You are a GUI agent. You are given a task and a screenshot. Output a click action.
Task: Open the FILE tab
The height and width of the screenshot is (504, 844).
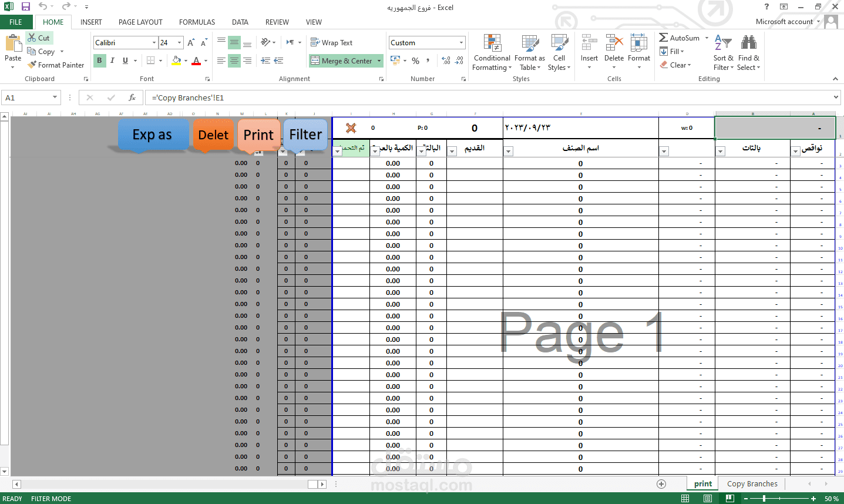16,22
